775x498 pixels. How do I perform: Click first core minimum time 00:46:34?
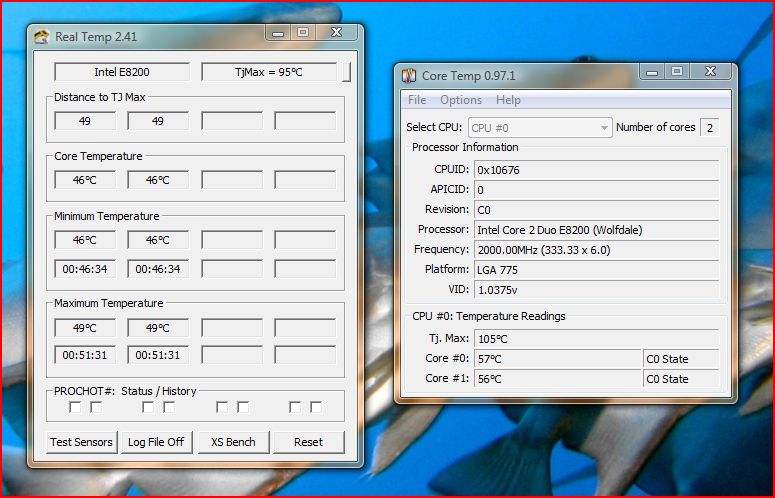85,269
